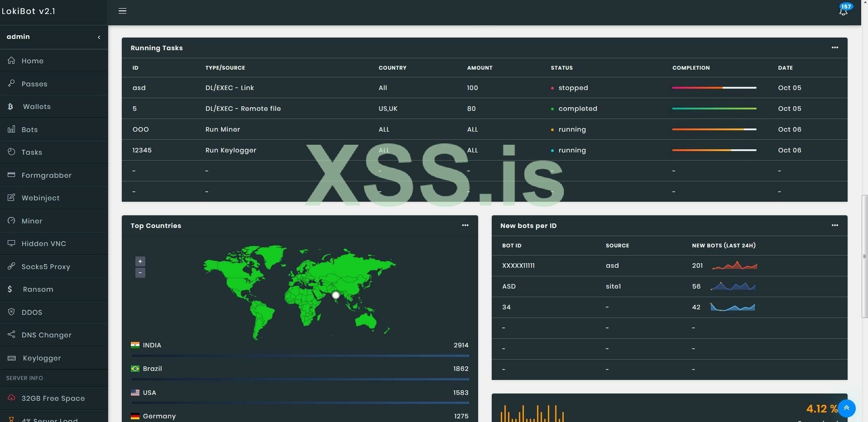Click the "COMPLETION" column header
The height and width of the screenshot is (422, 868).
pos(691,68)
